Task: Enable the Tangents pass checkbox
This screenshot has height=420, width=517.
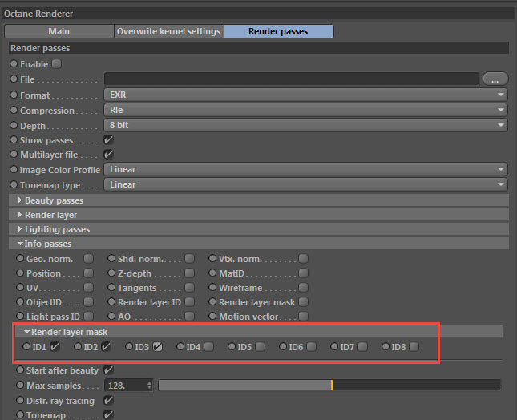Action: pyautogui.click(x=190, y=288)
